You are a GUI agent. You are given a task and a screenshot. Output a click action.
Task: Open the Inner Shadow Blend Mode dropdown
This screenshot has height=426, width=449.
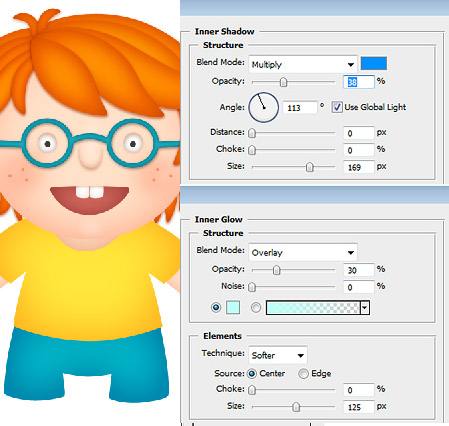coord(303,64)
